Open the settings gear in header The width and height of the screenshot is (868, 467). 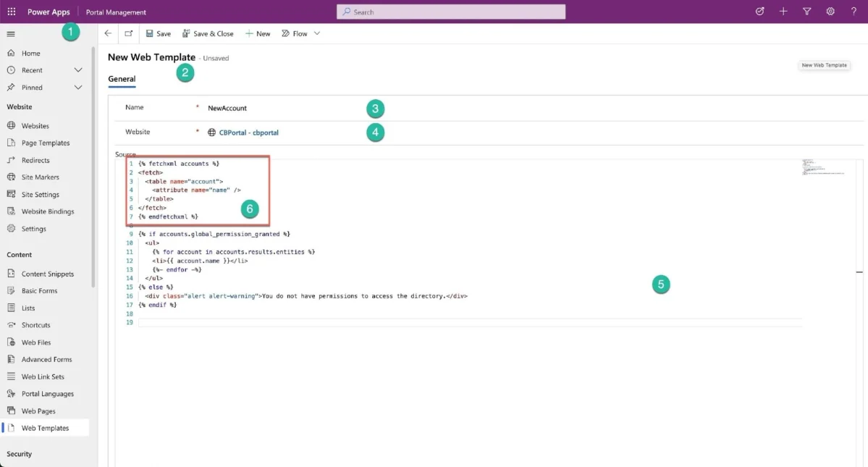pos(830,12)
